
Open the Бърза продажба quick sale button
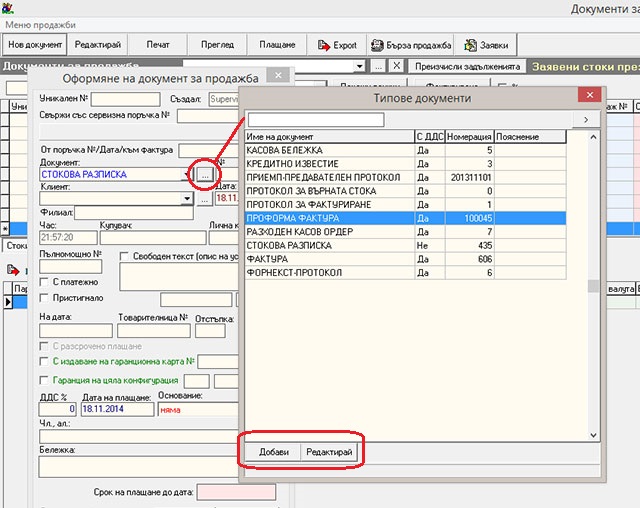point(411,45)
